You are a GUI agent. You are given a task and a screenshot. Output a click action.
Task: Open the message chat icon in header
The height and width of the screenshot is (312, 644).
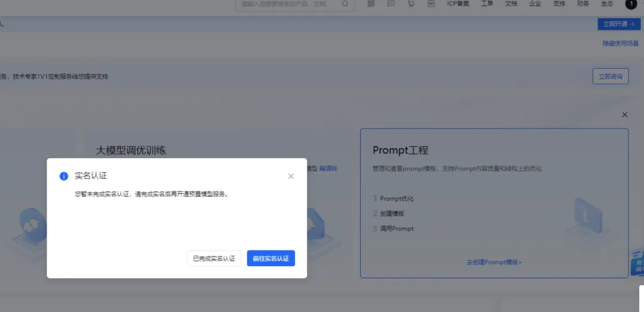tap(391, 4)
